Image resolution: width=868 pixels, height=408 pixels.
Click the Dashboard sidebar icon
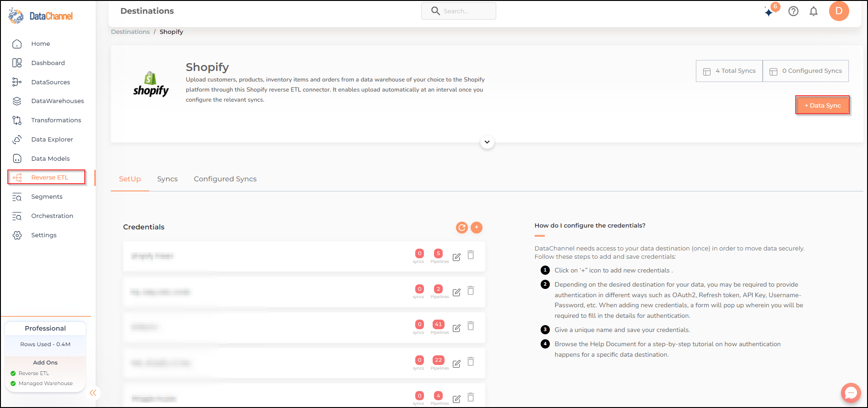tap(17, 63)
